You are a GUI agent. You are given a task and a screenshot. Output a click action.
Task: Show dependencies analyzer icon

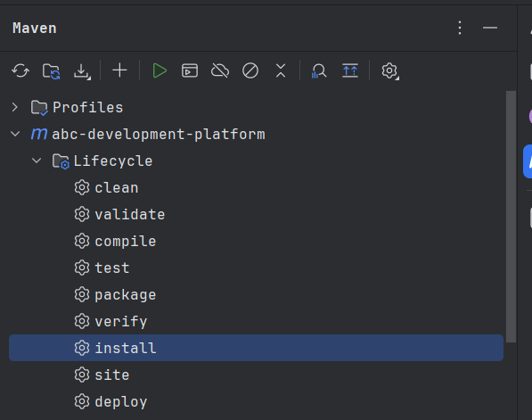319,71
